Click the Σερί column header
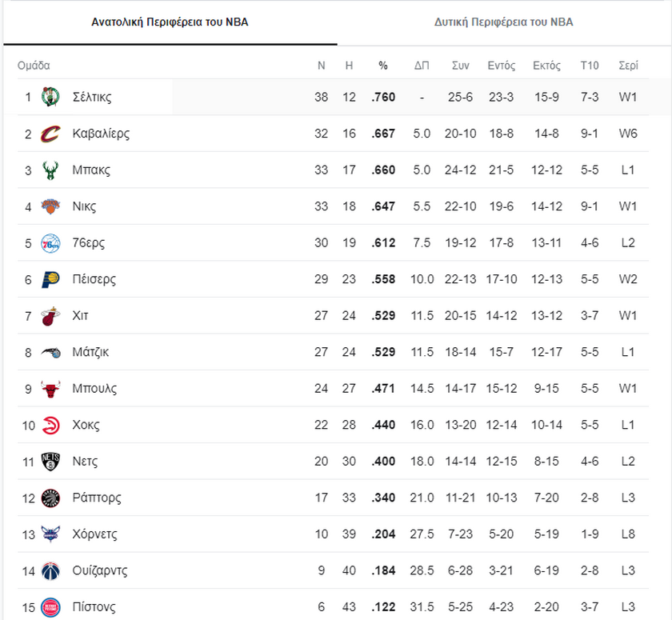 coord(628,66)
